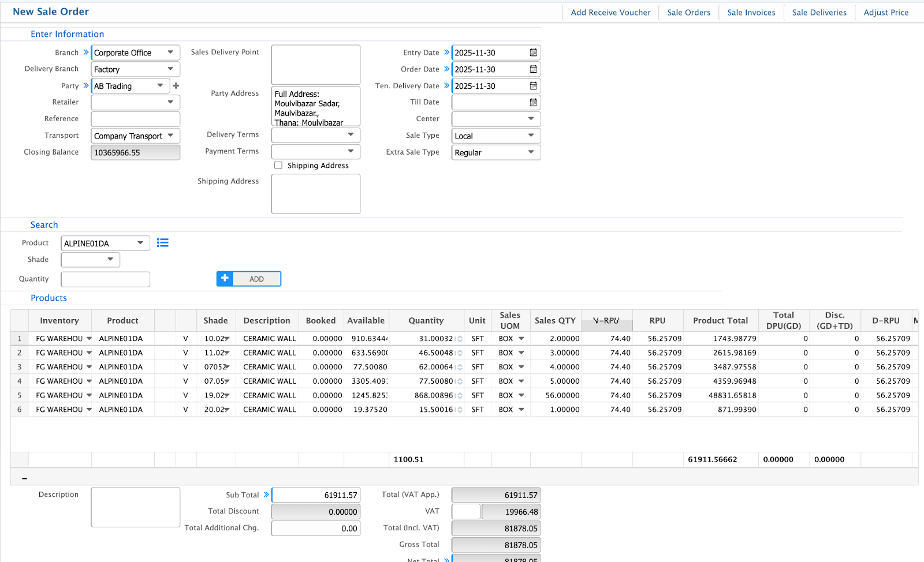Open the Till Date calendar icon
Screen dimensions: 924x562
tap(533, 103)
